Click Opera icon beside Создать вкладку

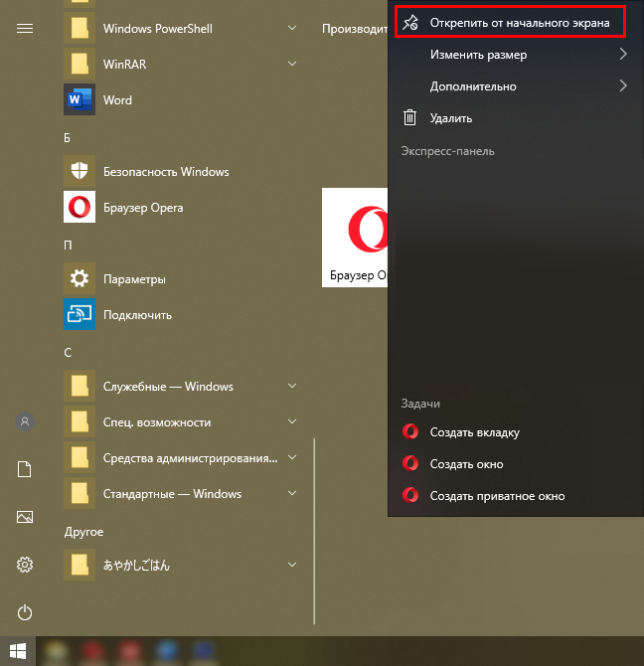[410, 431]
